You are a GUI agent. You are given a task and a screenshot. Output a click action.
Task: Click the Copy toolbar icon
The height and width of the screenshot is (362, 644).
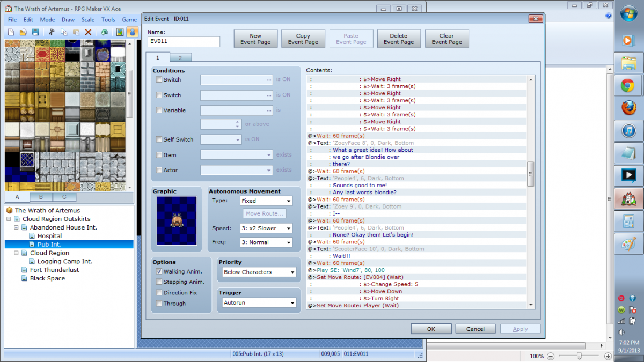click(64, 32)
